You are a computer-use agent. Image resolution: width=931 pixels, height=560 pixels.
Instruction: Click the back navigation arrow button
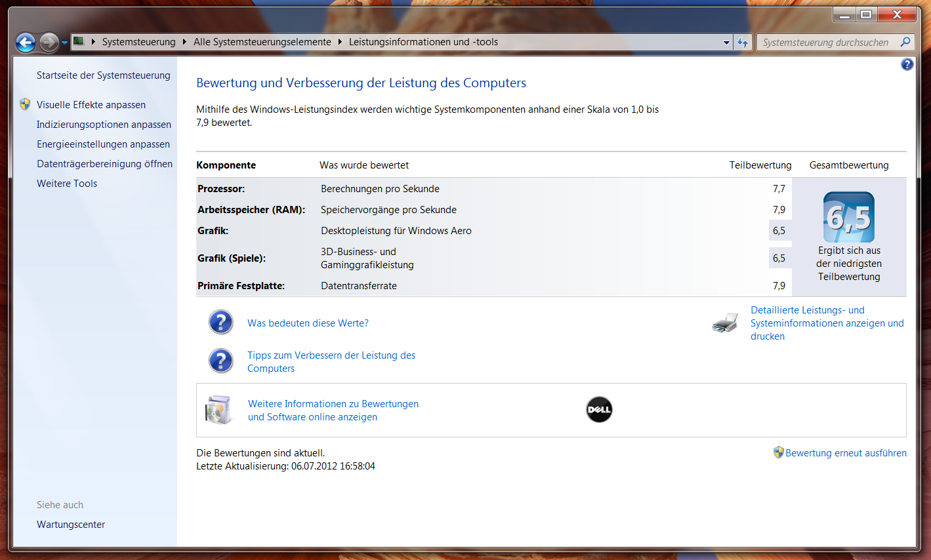click(26, 43)
